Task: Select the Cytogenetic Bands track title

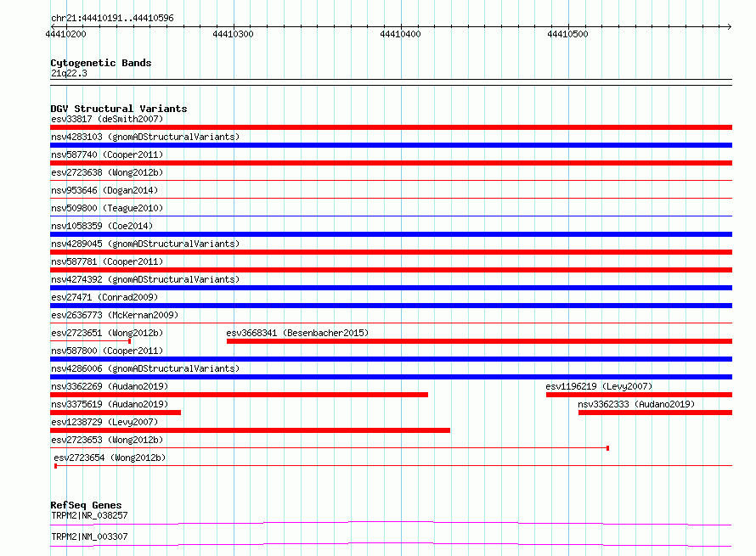Action: coord(101,63)
